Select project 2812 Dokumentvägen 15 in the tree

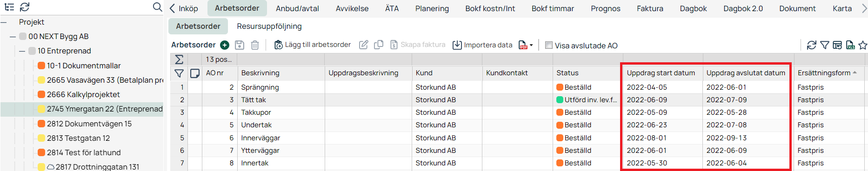(89, 124)
